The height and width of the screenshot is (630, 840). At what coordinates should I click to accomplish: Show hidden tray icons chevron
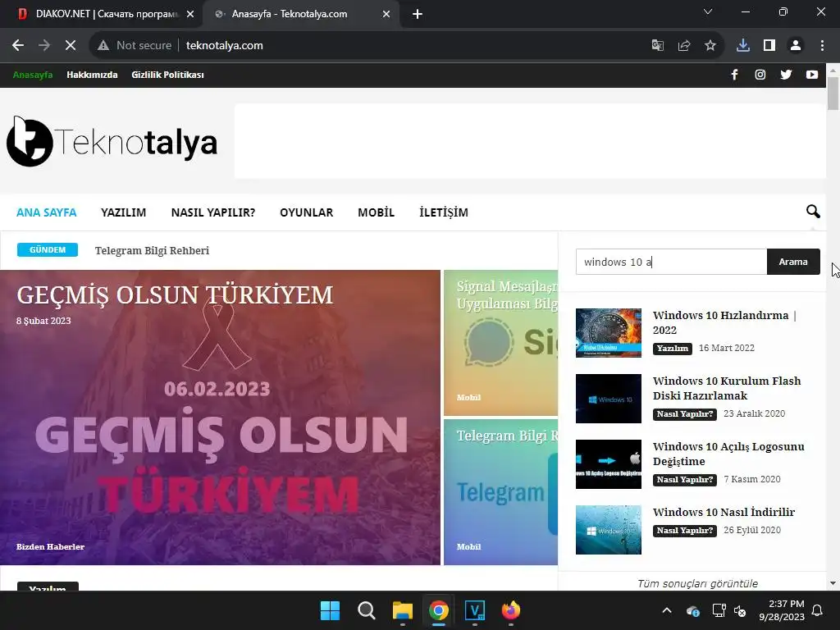pos(667,610)
